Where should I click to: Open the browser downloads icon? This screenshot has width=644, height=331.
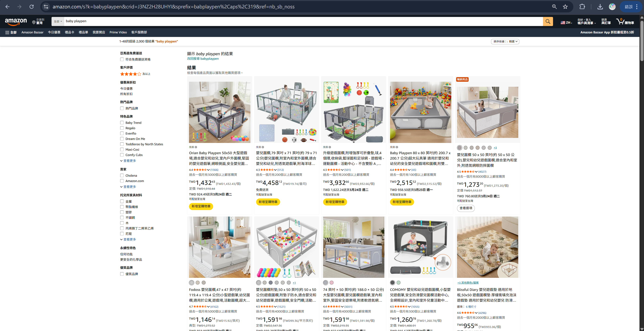click(x=600, y=7)
